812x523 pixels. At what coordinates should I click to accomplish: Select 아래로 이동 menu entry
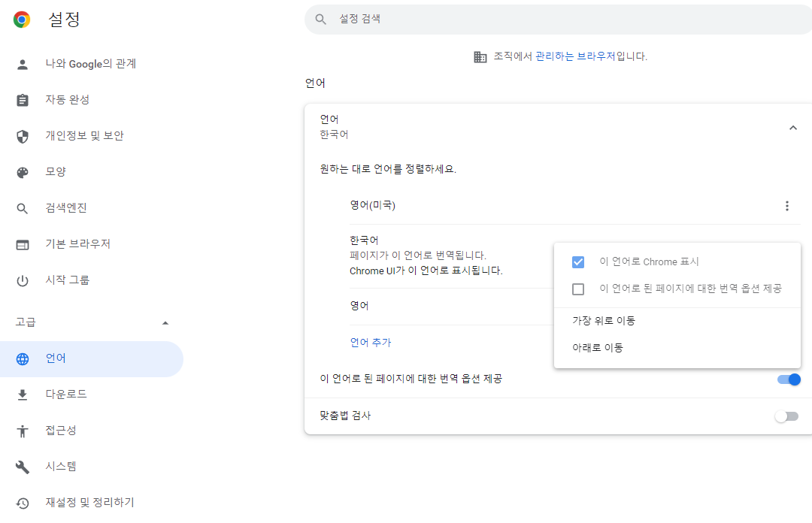[x=677, y=348]
